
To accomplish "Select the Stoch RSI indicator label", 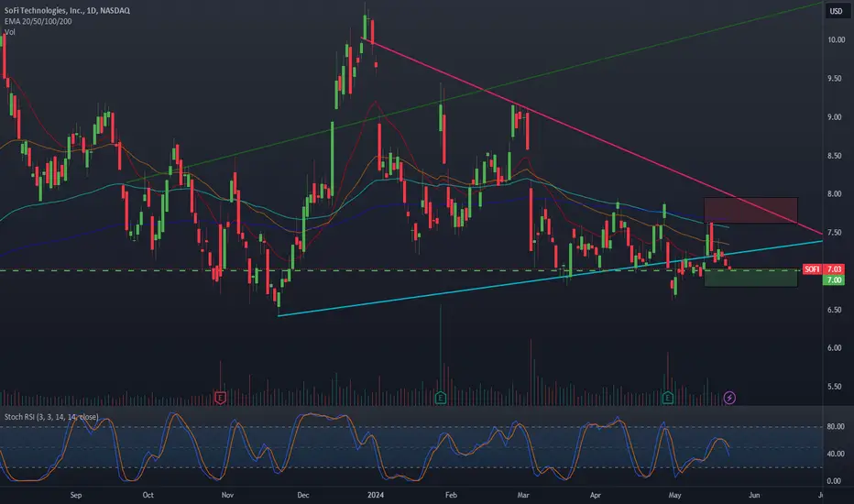I will [x=51, y=417].
